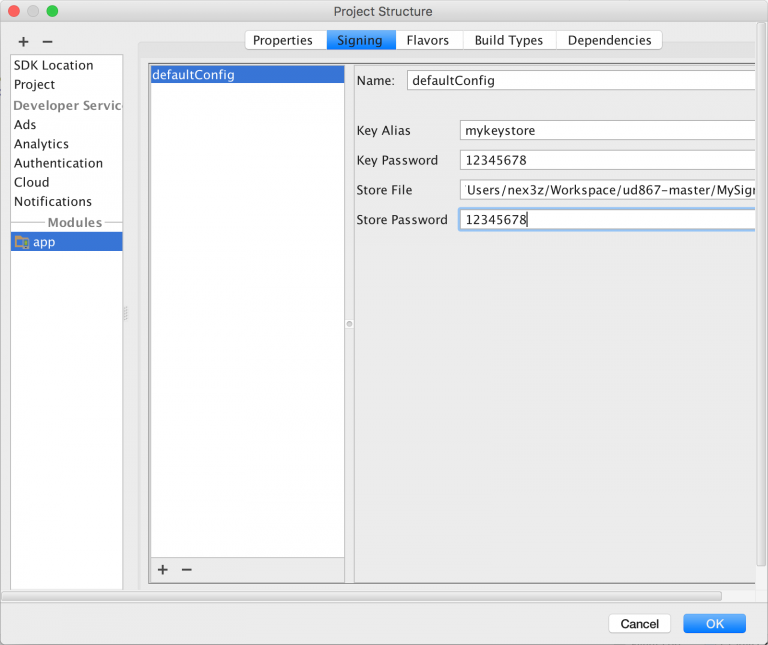Choose Ads under Developer Services
This screenshot has width=768, height=645.
coord(25,125)
